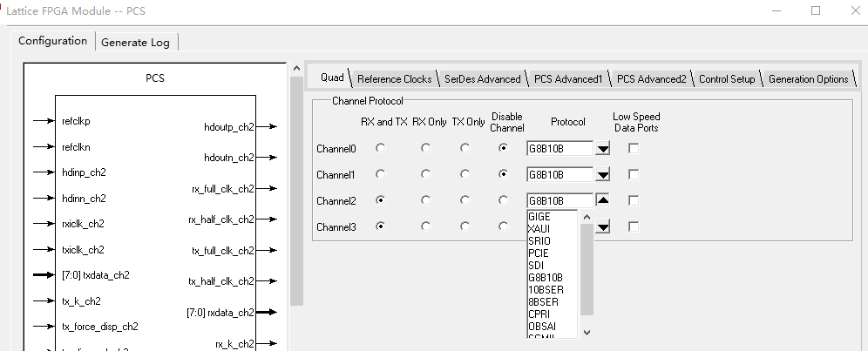Open Channel1 protocol dropdown arrow
868x351 pixels.
pyautogui.click(x=602, y=175)
